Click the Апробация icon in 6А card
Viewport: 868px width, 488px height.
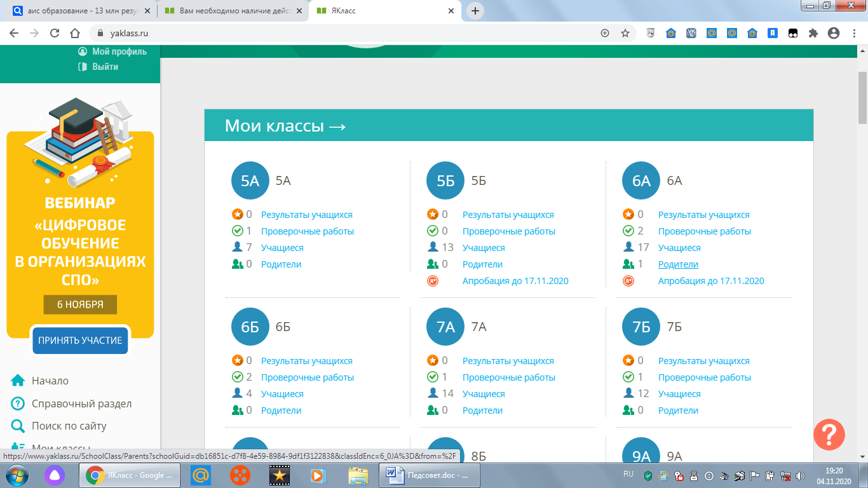(x=628, y=281)
